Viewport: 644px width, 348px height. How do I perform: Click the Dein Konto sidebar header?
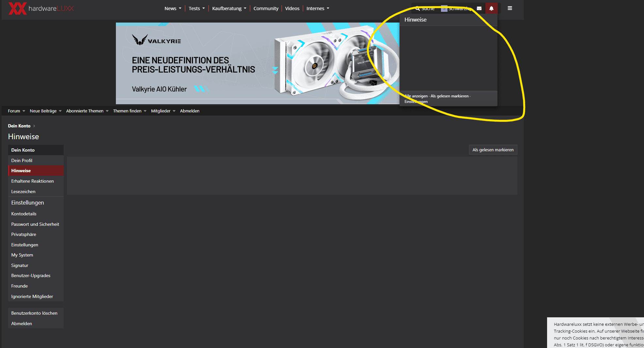pyautogui.click(x=36, y=150)
